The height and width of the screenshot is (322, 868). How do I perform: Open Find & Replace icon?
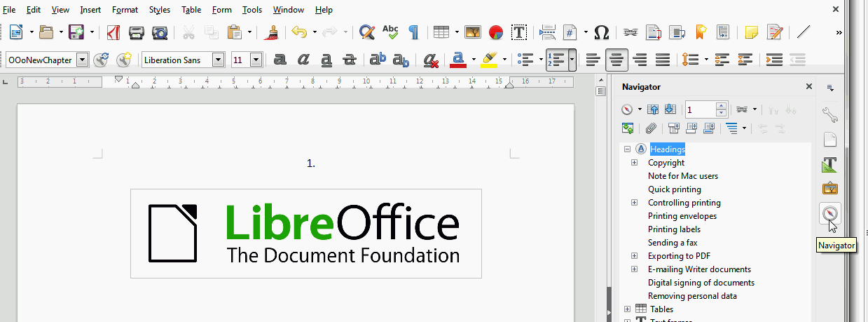(x=366, y=32)
